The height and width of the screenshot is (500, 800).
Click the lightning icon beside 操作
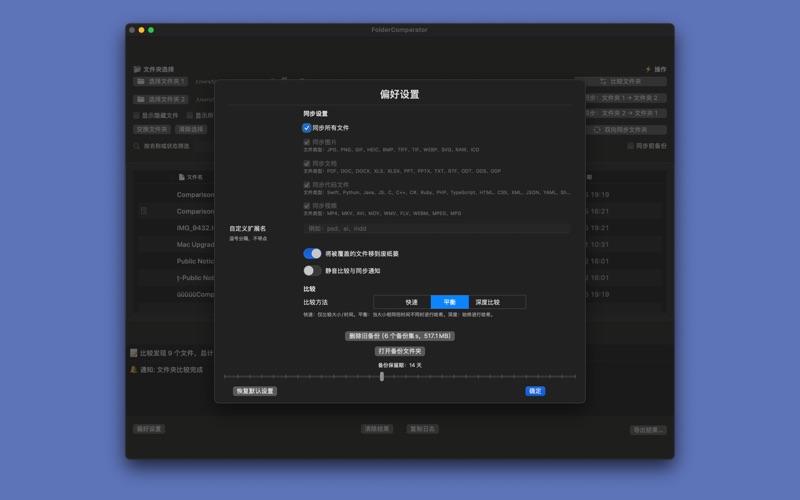[648, 69]
